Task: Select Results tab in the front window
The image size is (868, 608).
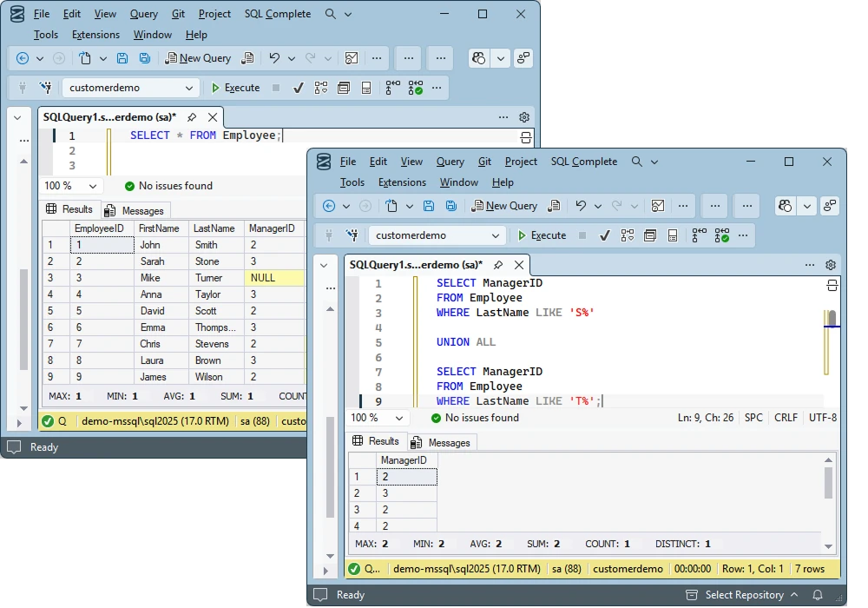Action: [x=376, y=440]
